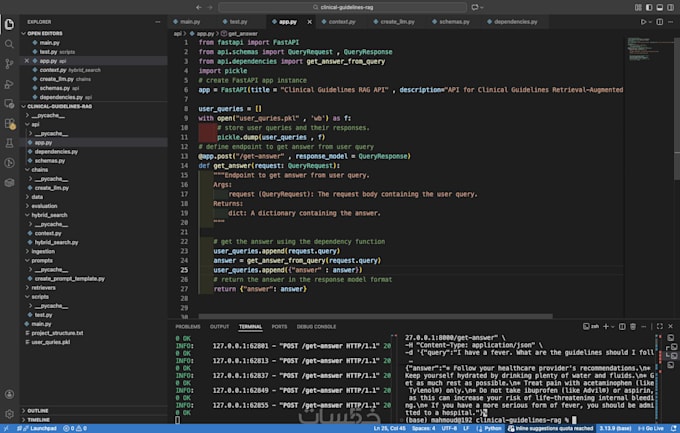
Task: Click Spaces: 4 indentation setting
Action: point(423,428)
